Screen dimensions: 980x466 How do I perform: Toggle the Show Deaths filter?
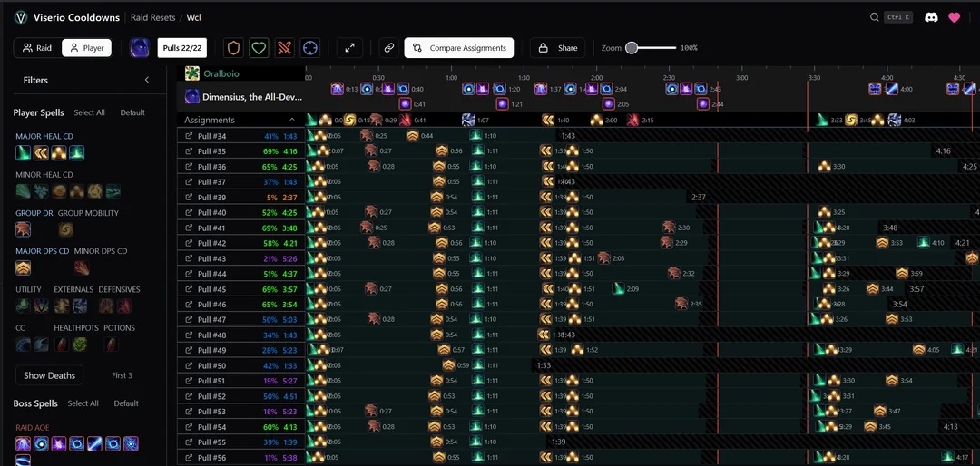(49, 375)
